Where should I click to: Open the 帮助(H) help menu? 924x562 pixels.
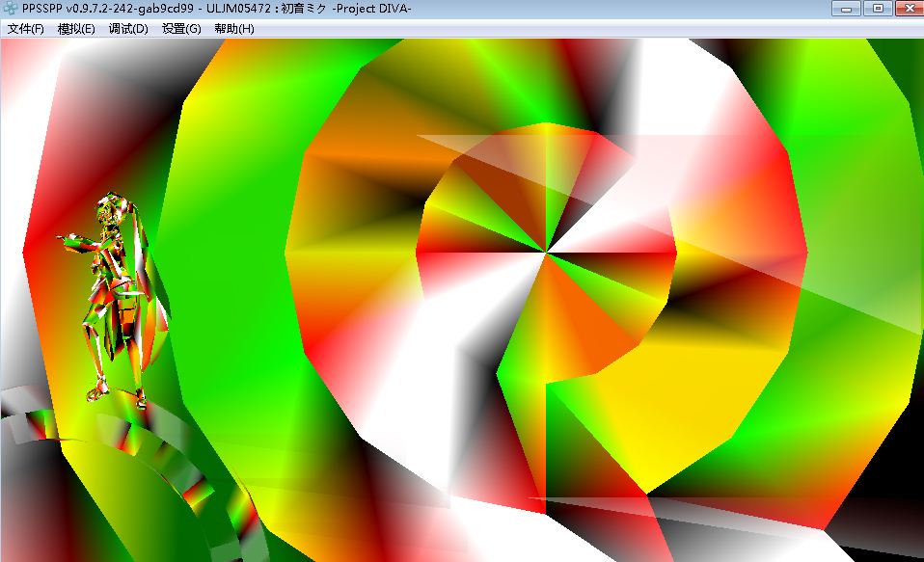234,29
